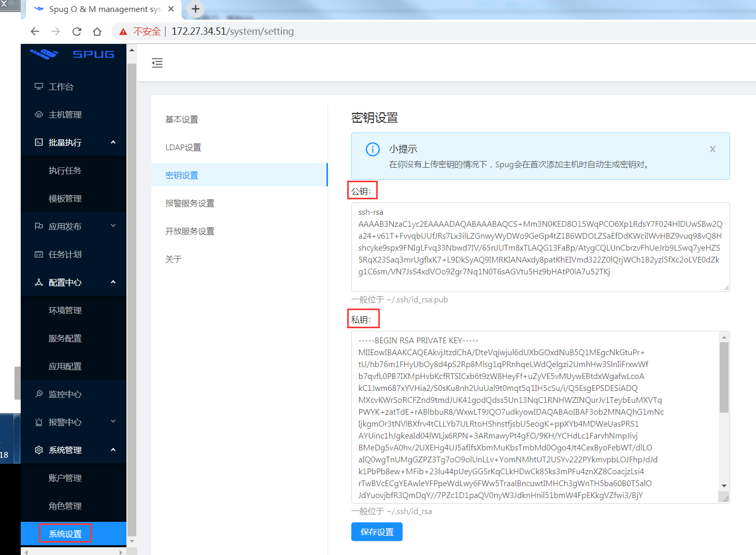Collapse the 配置中心 submenu arrow
756x555 pixels.
click(113, 282)
